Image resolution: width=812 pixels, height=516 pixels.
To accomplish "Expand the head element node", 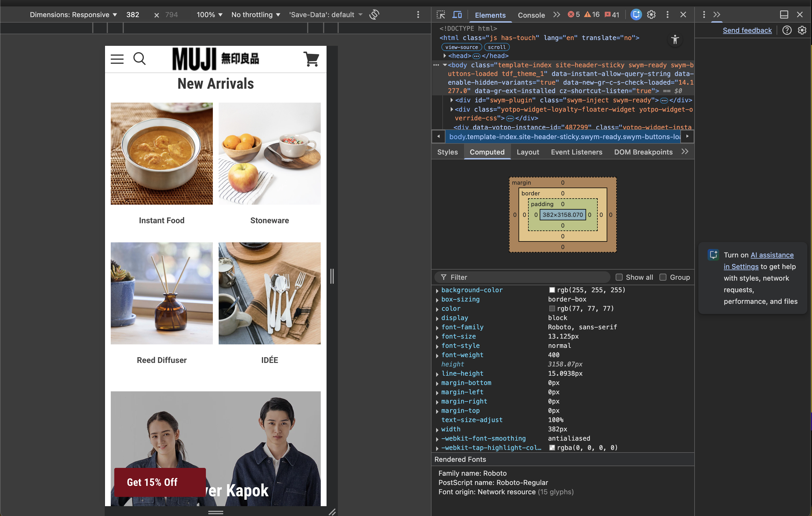I will pos(445,56).
